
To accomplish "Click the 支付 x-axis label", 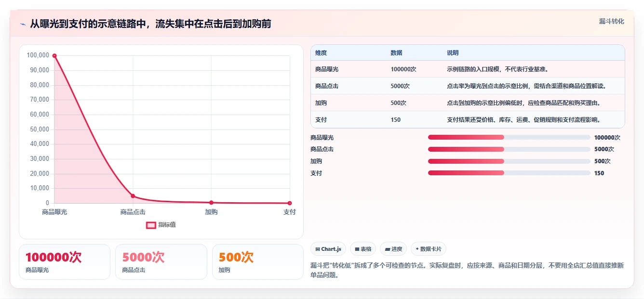I will (290, 212).
